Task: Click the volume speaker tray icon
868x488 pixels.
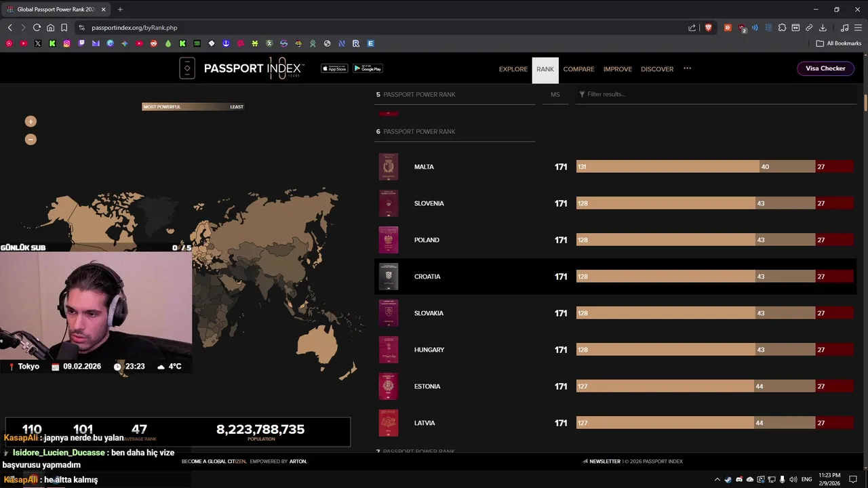Action: [793, 479]
